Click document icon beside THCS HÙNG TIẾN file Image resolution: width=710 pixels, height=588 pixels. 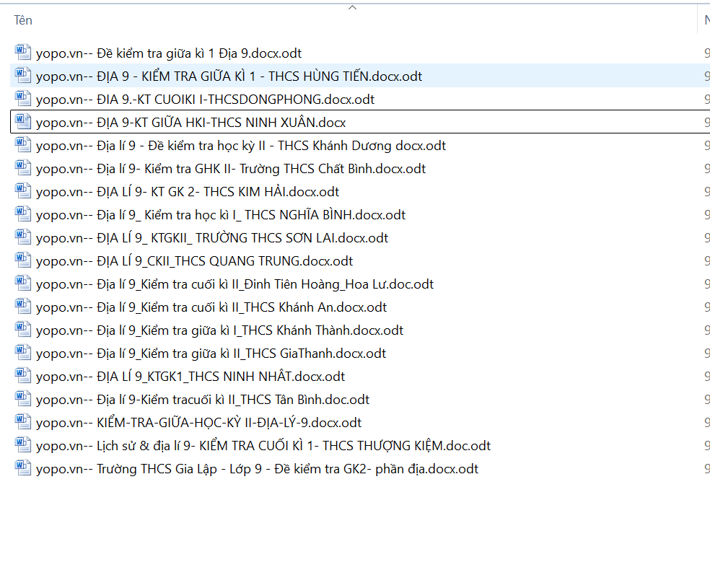click(x=23, y=76)
